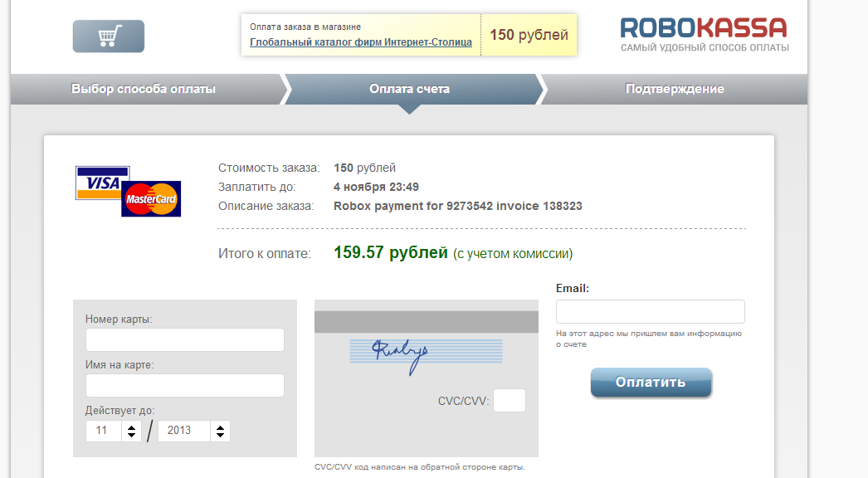Click the signature strip on card back
868x478 pixels.
click(425, 351)
